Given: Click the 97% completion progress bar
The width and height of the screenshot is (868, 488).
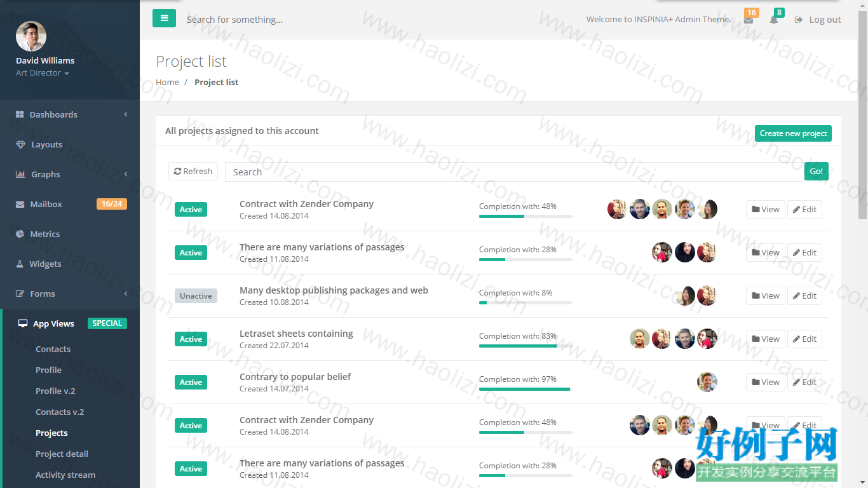Looking at the screenshot, I should point(526,389).
